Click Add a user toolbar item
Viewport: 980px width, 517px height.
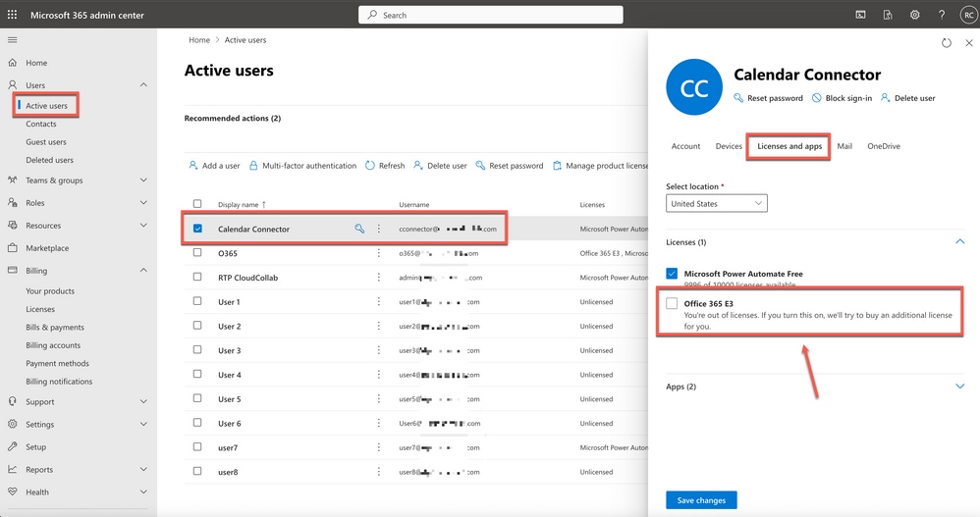point(214,166)
